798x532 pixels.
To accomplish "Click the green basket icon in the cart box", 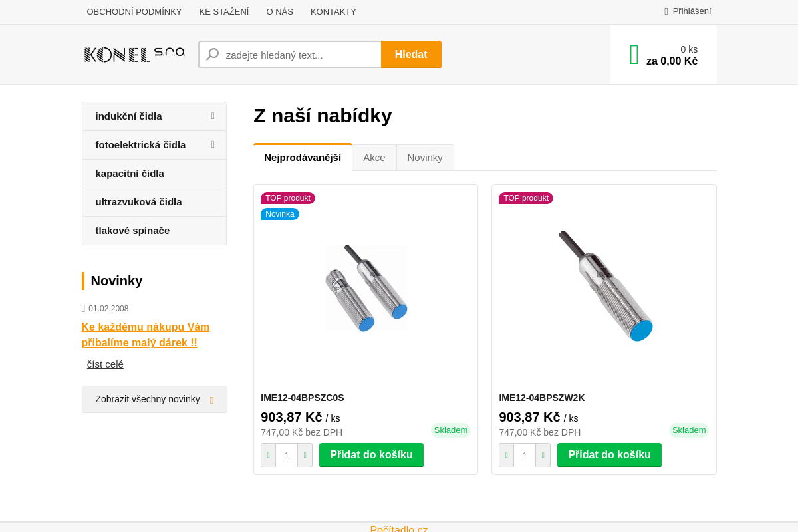I will [x=634, y=54].
